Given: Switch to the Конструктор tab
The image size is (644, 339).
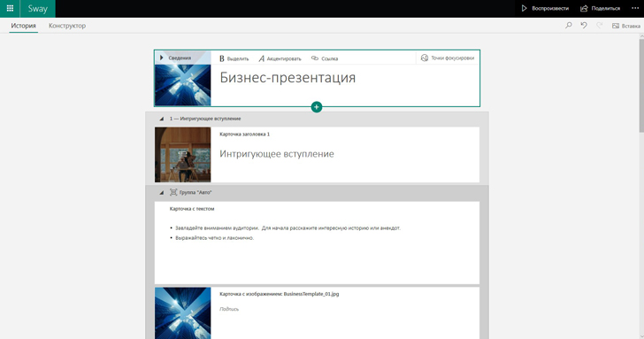Looking at the screenshot, I should [x=67, y=26].
